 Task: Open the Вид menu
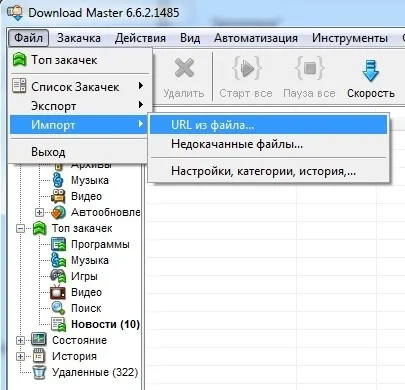click(x=190, y=38)
